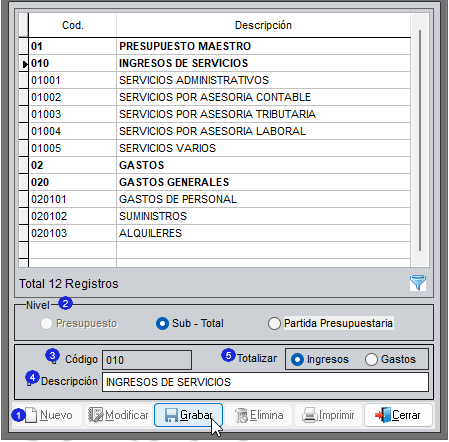Save the record with Grabar
This screenshot has height=442, width=449.
pyautogui.click(x=188, y=415)
